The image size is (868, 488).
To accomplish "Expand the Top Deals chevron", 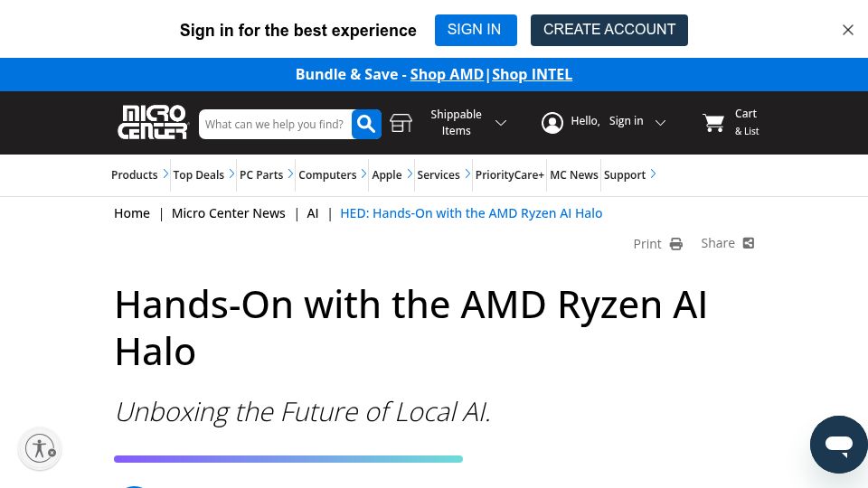I will click(231, 174).
